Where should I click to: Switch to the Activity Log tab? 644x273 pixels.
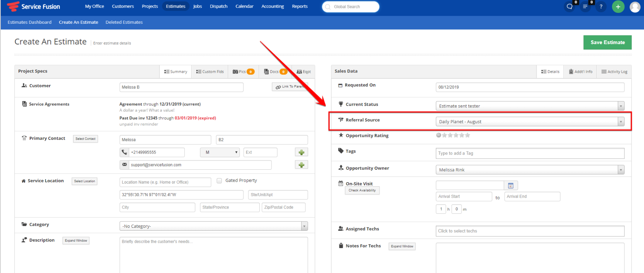pyautogui.click(x=614, y=72)
